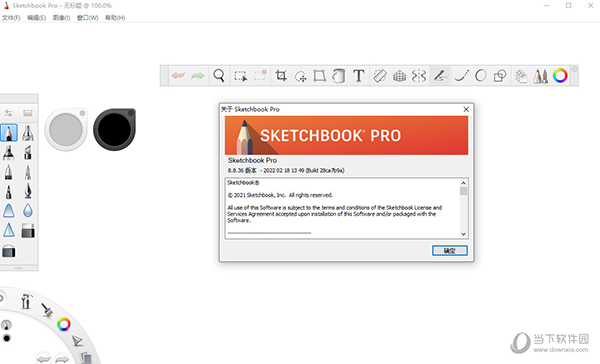Screen dimensions: 600x364
Task: Open the lagoon Tools and Views icon
Action: [x=26, y=302]
